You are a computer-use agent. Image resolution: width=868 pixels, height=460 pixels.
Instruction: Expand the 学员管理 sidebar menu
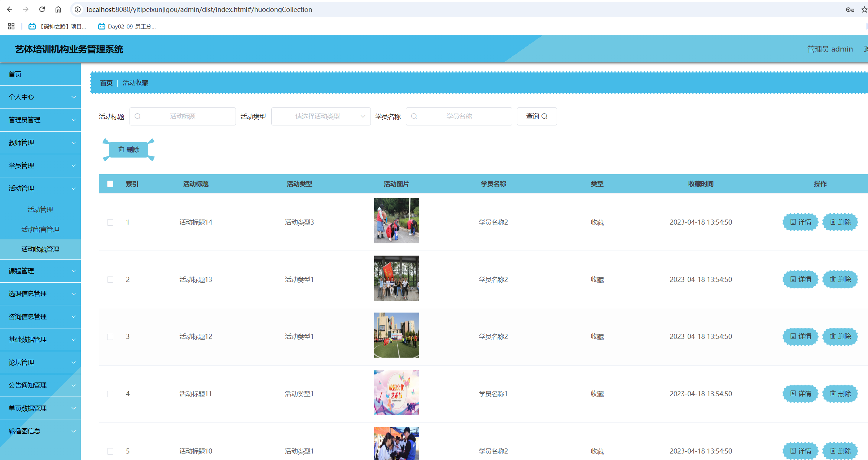click(x=40, y=165)
